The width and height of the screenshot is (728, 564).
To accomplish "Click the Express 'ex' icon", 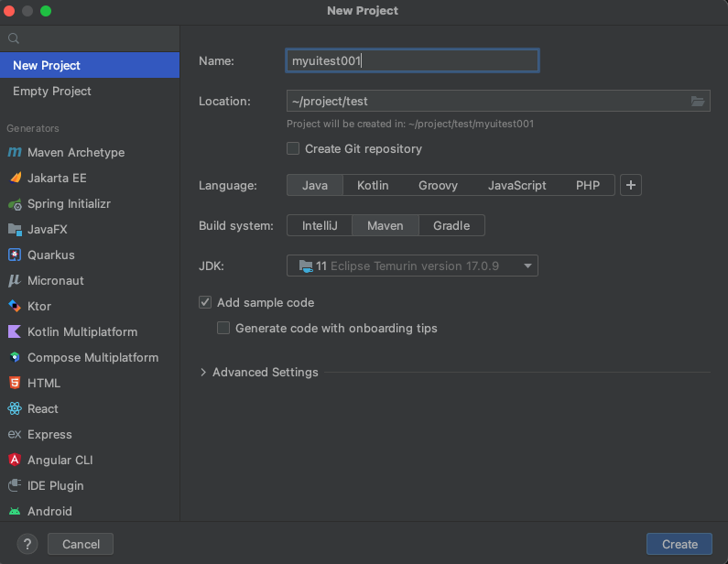I will point(15,434).
